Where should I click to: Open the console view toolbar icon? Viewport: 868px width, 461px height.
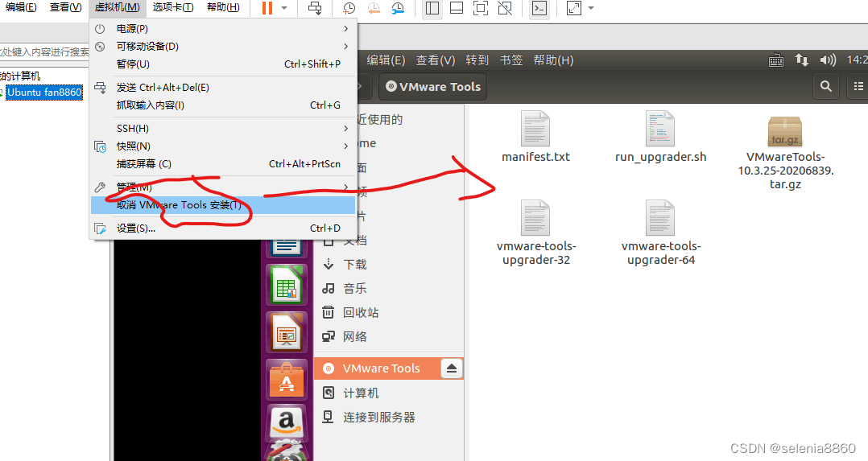[x=539, y=8]
